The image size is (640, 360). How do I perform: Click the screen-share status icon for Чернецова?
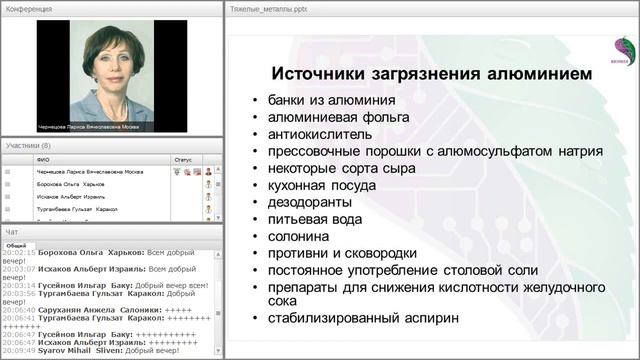(197, 172)
